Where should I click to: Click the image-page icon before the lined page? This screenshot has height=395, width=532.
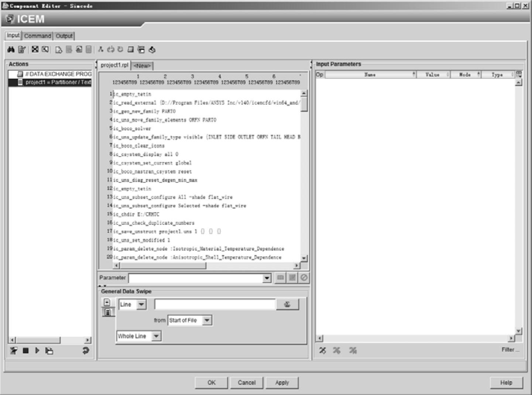[x=79, y=49]
